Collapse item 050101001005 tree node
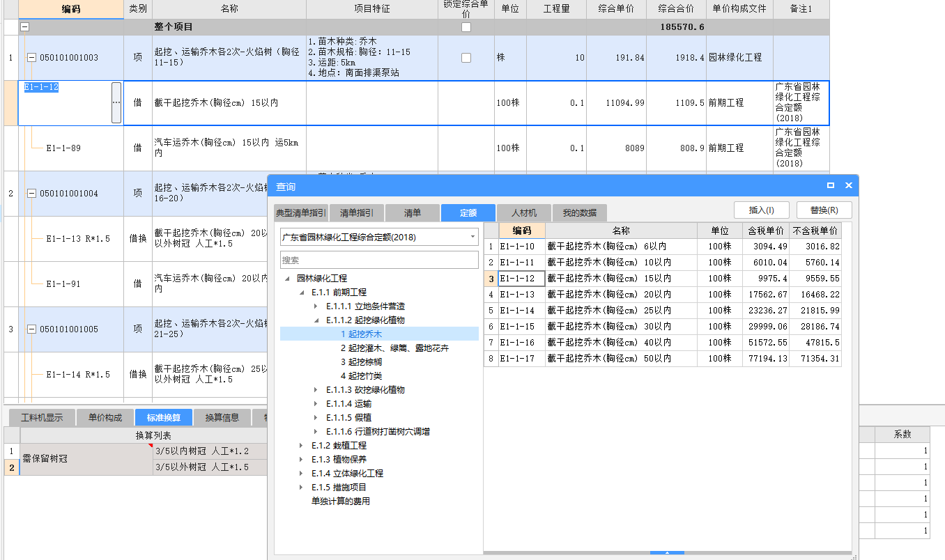 [x=31, y=329]
